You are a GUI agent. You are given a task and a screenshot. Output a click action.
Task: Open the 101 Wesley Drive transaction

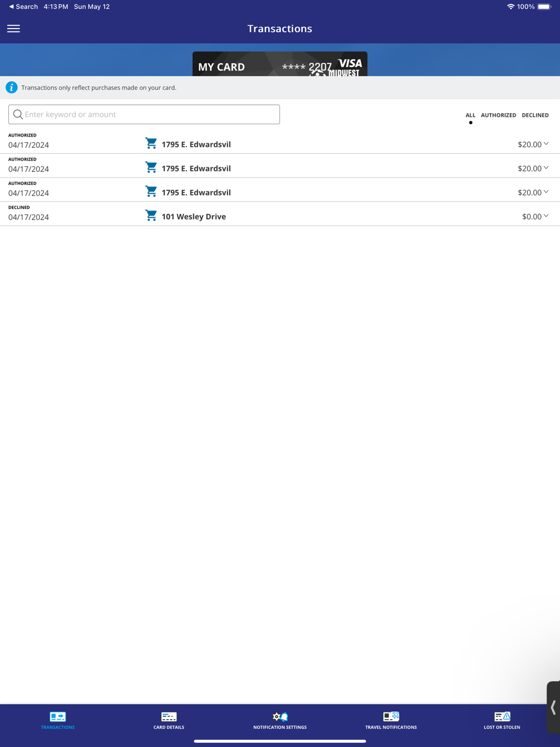pyautogui.click(x=280, y=214)
